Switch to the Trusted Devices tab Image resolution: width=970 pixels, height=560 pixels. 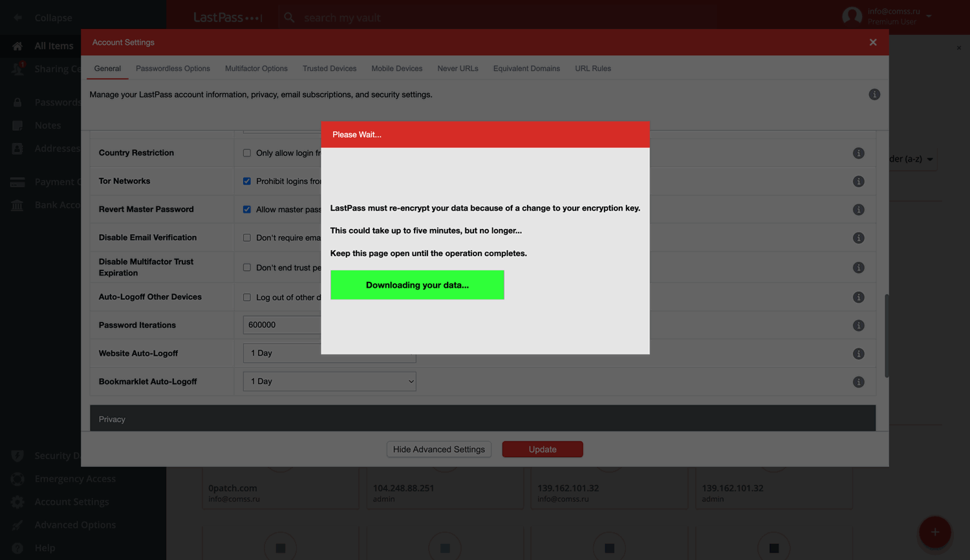pos(329,69)
